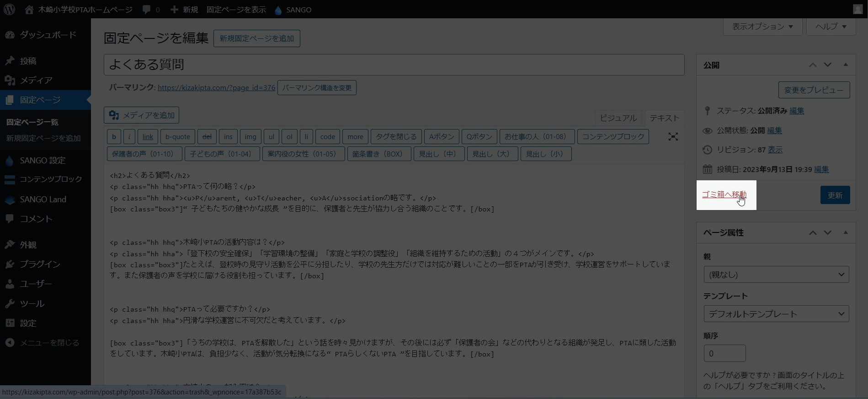868x399 pixels.
Task: Toggle the ページ属性 panel collapse arrow
Action: coord(846,232)
